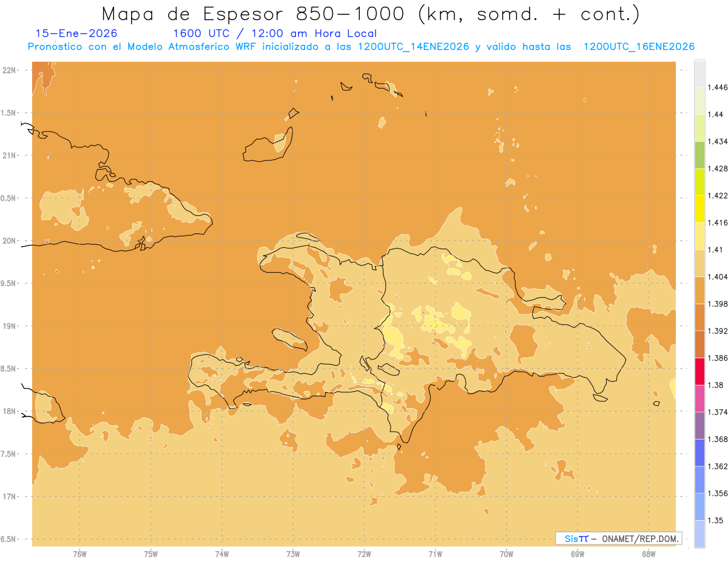
Task: Click the legend value '1.446'
Action: pyautogui.click(x=717, y=87)
